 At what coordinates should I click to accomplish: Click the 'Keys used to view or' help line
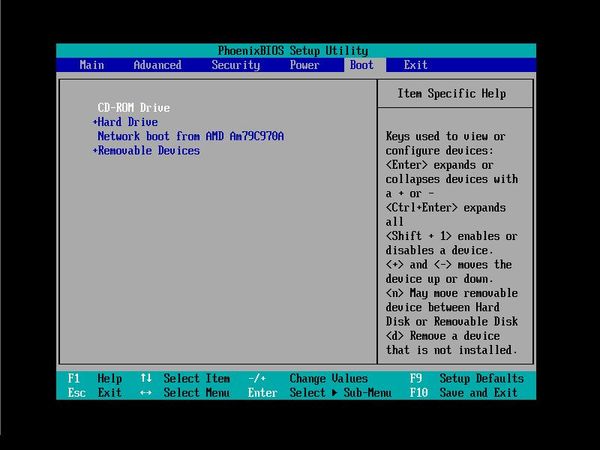point(446,136)
